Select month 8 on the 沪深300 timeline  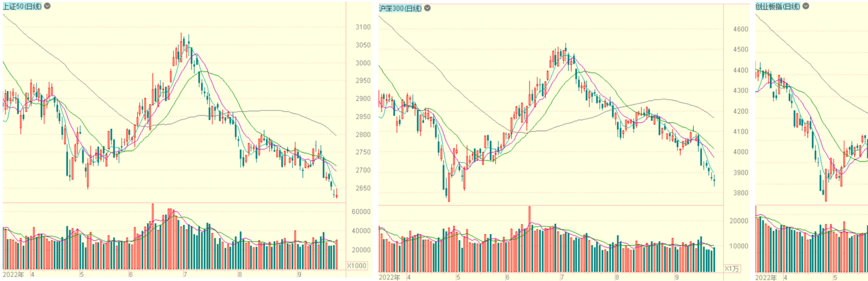pyautogui.click(x=617, y=277)
